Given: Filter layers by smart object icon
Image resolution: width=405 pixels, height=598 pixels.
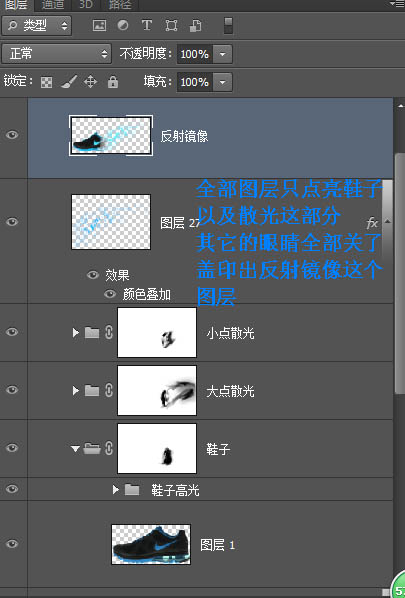Looking at the screenshot, I should (195, 26).
